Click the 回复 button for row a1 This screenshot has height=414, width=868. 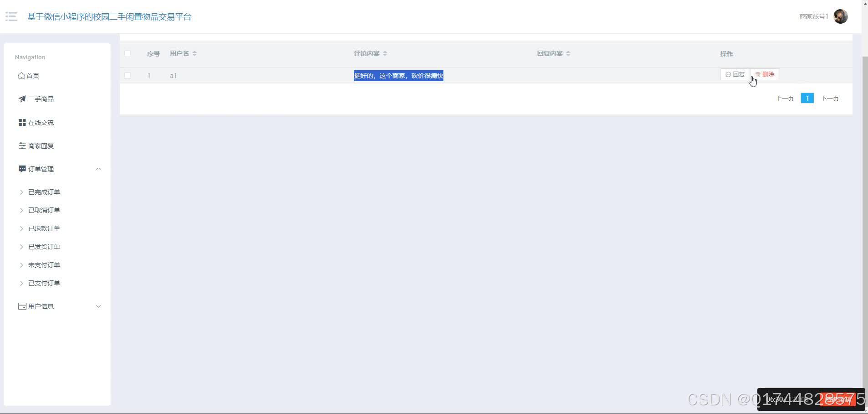click(x=735, y=74)
